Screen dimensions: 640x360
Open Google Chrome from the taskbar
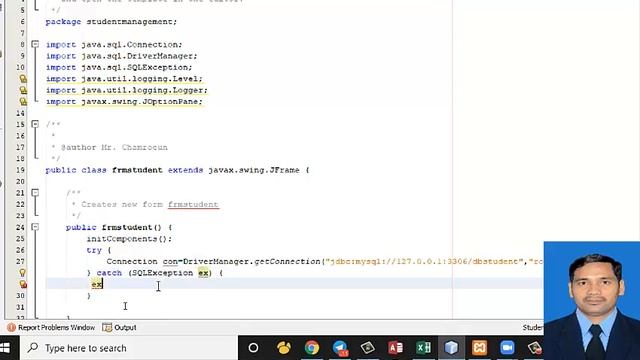coord(311,348)
